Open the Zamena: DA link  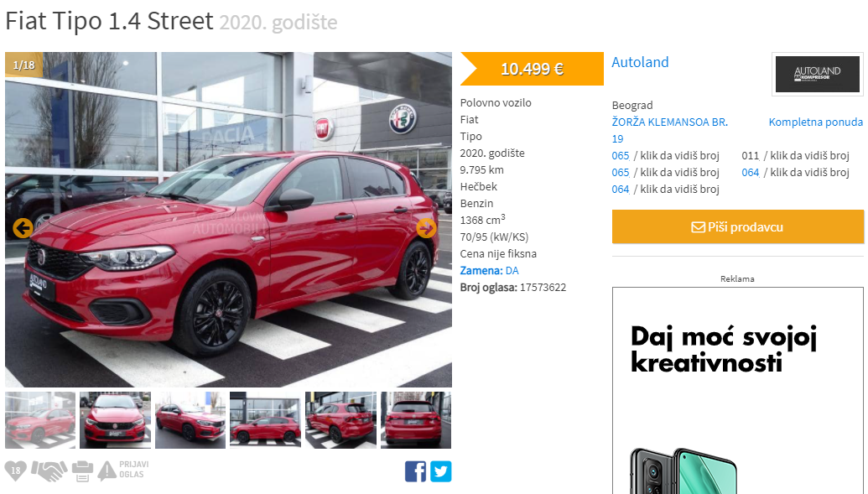[x=490, y=270]
